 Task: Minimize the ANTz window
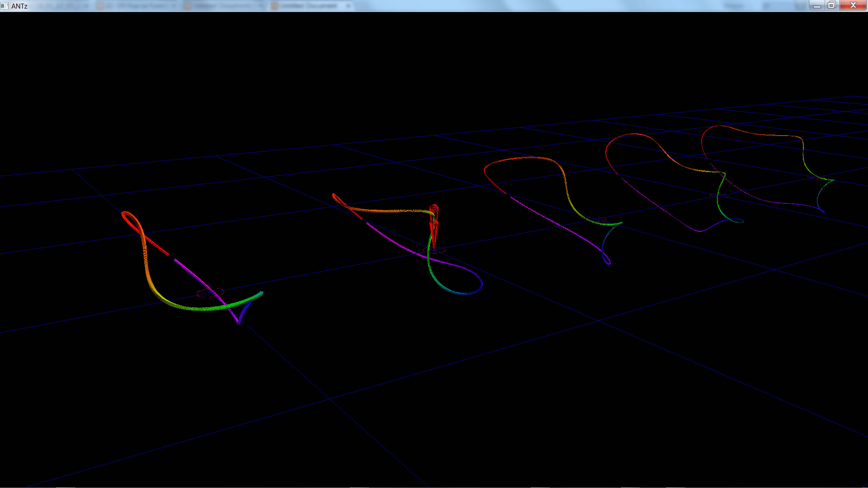click(816, 5)
